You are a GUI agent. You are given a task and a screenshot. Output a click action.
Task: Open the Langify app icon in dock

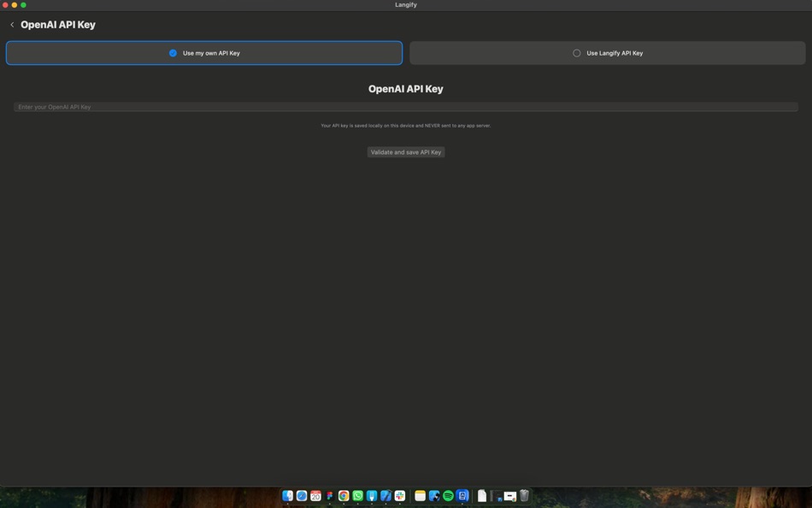(462, 495)
